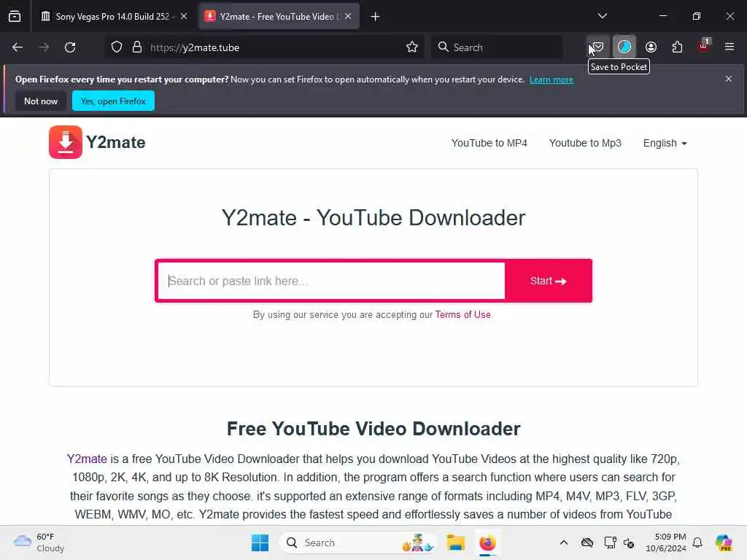
Task: Click the Not now button
Action: click(x=41, y=101)
